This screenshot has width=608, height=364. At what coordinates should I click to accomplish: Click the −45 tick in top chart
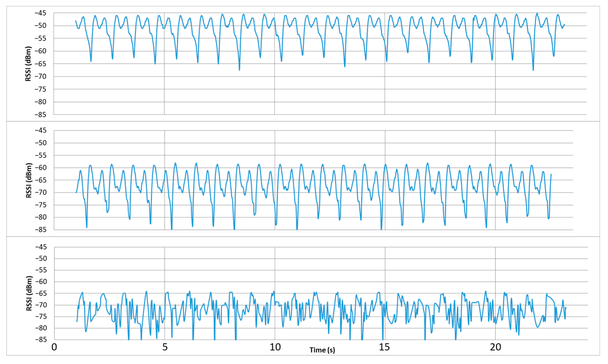pyautogui.click(x=40, y=13)
